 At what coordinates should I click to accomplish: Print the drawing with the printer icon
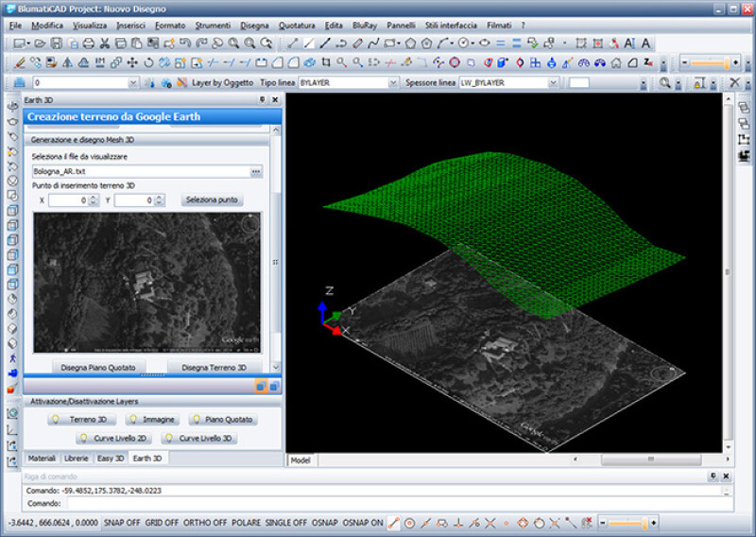(x=89, y=43)
